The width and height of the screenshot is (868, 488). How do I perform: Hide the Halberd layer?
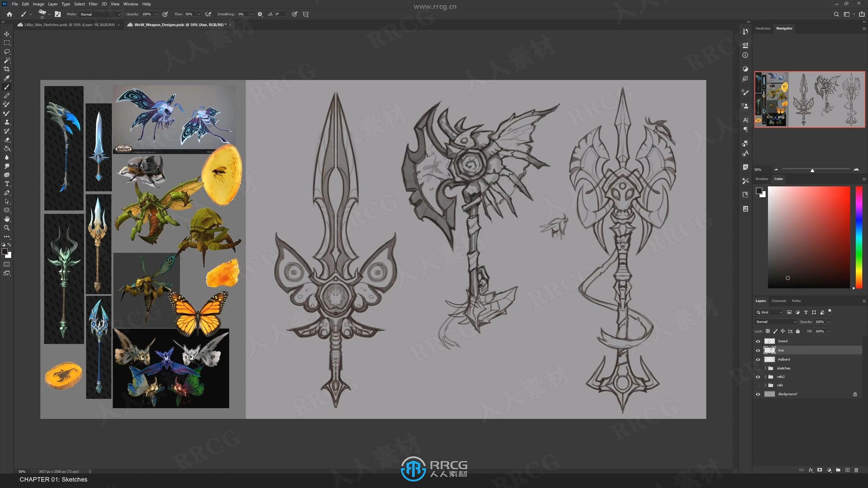pyautogui.click(x=758, y=360)
